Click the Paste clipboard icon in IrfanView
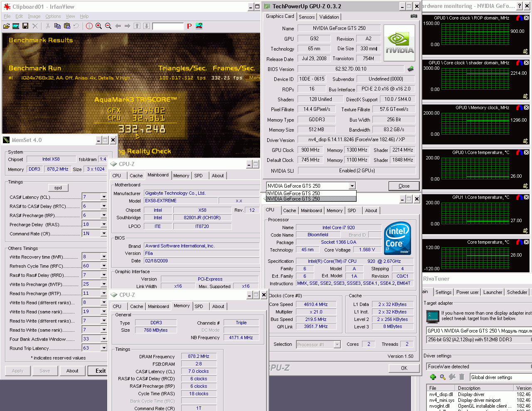Image resolution: width=532 pixels, height=411 pixels. click(x=67, y=26)
